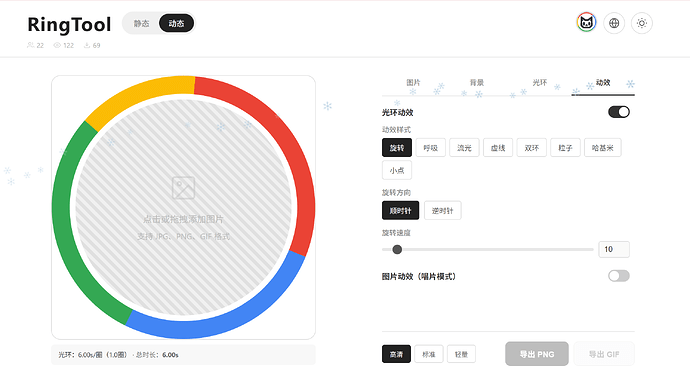Click the image placeholder icon in preview

(183, 188)
